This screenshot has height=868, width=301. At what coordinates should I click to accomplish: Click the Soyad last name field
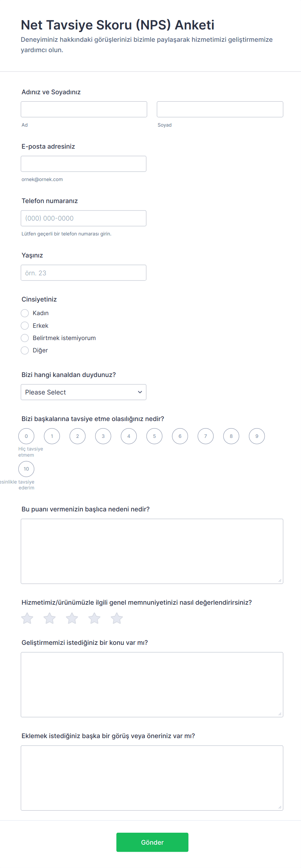(x=220, y=109)
